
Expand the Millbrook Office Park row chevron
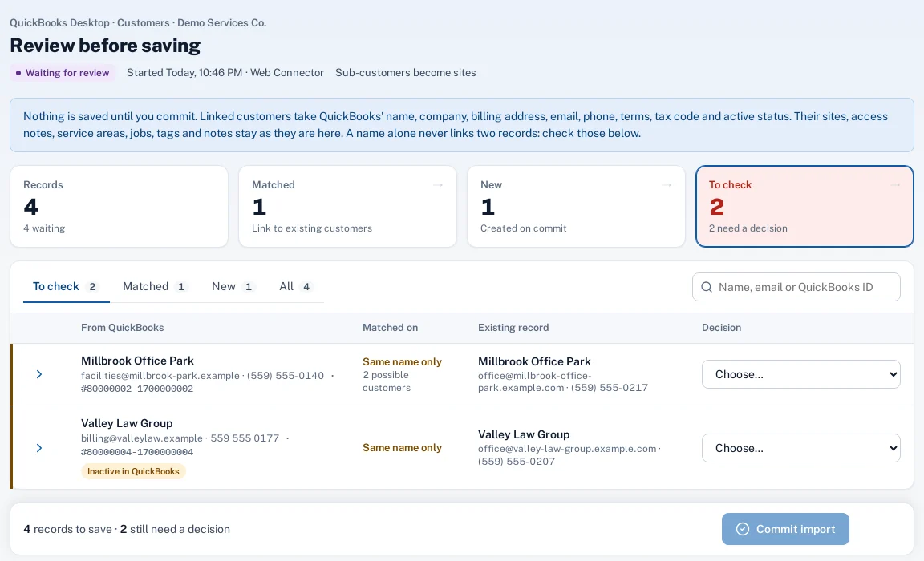tap(38, 374)
